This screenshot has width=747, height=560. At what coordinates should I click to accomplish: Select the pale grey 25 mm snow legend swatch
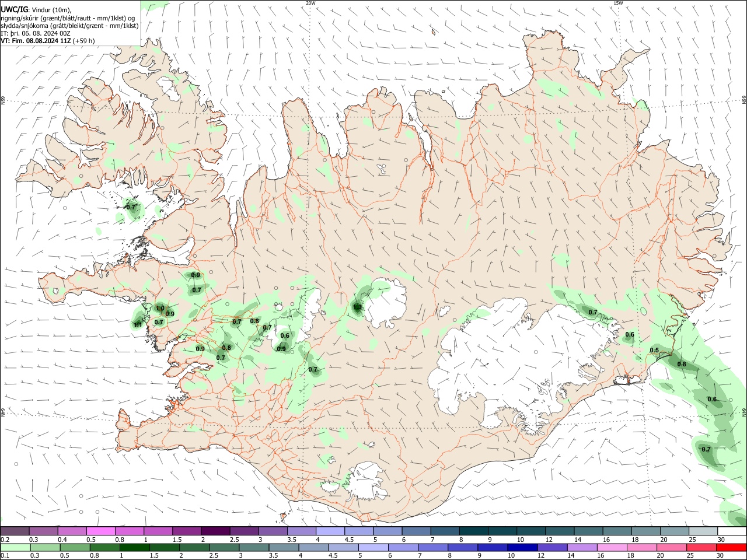coord(703,531)
